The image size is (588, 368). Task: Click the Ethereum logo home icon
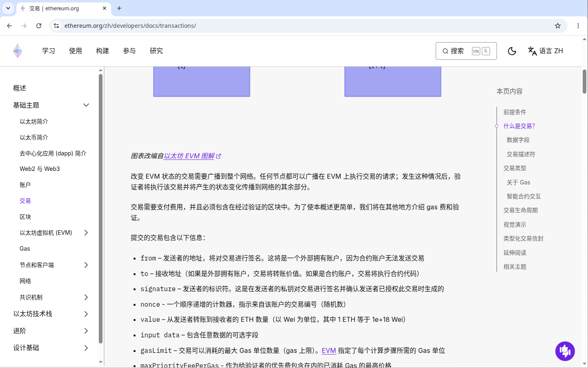18,51
